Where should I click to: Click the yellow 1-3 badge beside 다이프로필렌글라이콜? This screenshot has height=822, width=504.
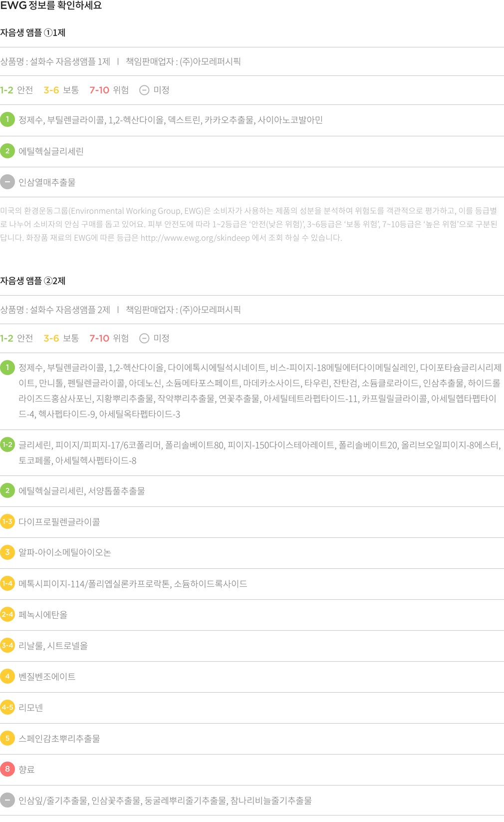7,521
